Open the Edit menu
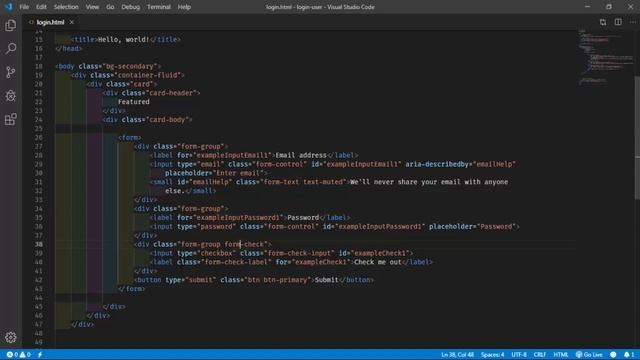This screenshot has height=360, width=640. point(41,7)
